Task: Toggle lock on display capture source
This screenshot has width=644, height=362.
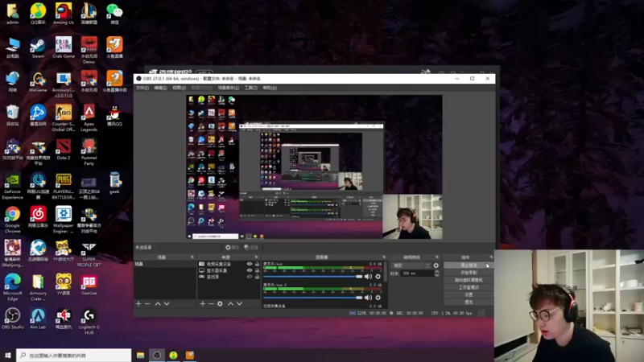Action: (x=257, y=270)
